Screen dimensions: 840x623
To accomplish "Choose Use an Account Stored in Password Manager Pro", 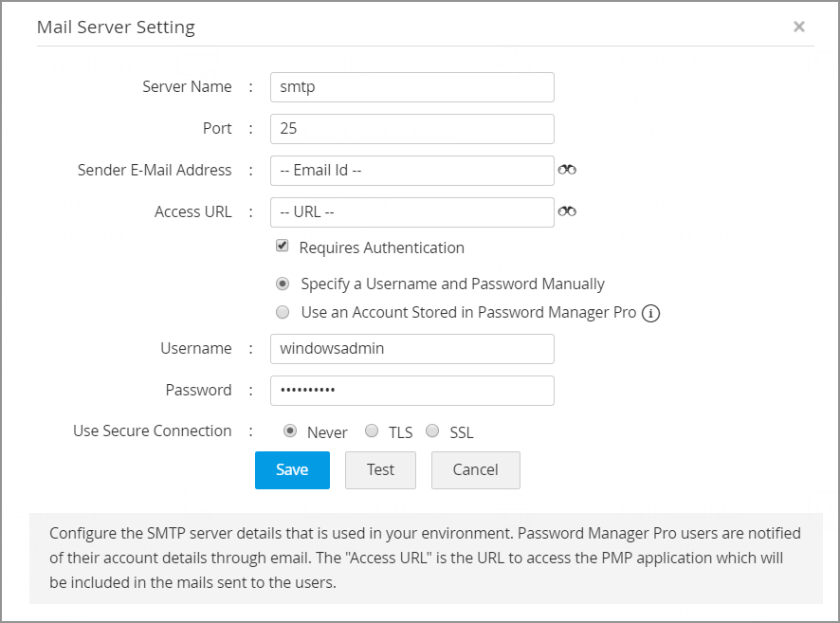I will pos(283,312).
